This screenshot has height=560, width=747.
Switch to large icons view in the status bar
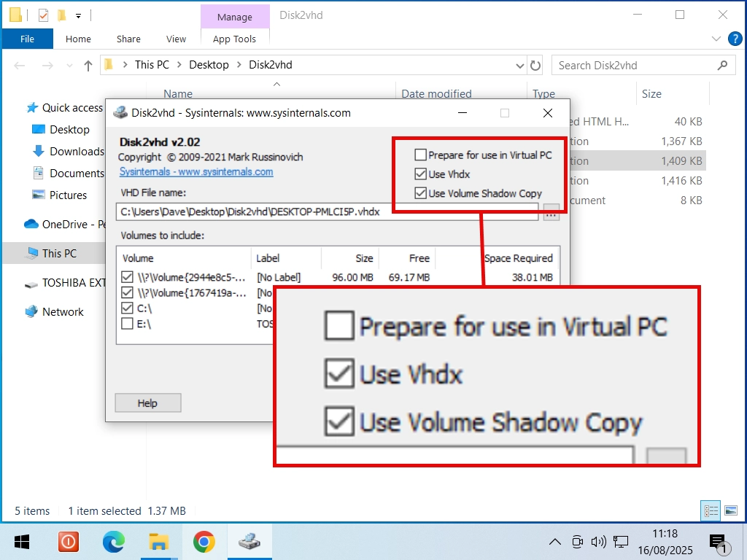pyautogui.click(x=731, y=511)
